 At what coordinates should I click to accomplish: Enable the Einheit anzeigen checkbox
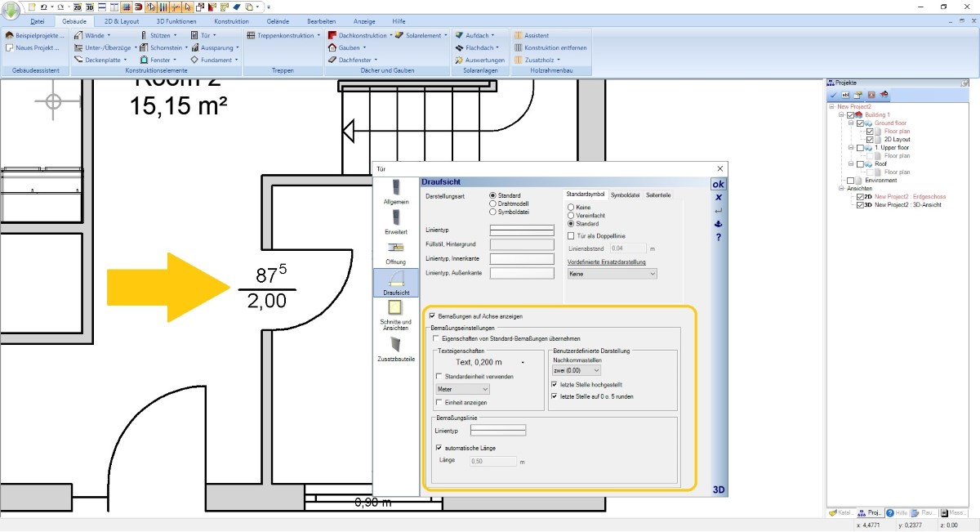click(x=439, y=402)
